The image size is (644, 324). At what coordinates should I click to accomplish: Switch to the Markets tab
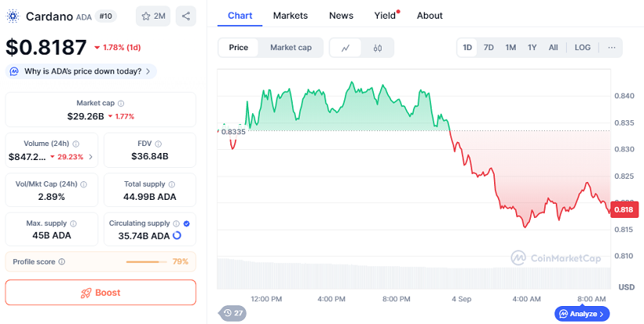pos(290,16)
